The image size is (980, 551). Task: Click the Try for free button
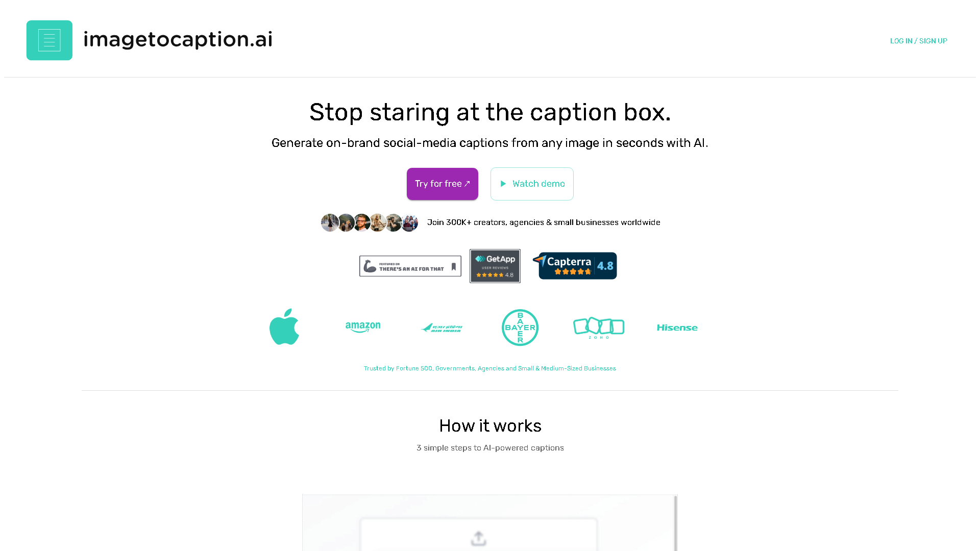[442, 184]
